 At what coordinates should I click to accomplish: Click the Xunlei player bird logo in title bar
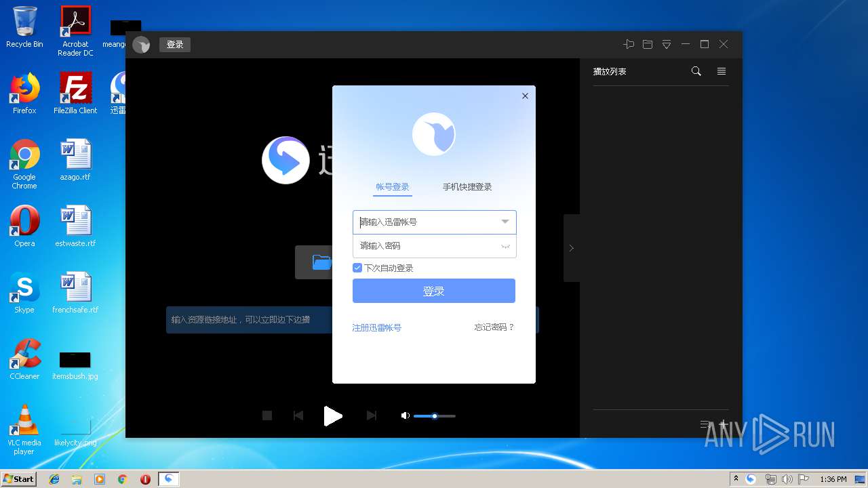(141, 45)
